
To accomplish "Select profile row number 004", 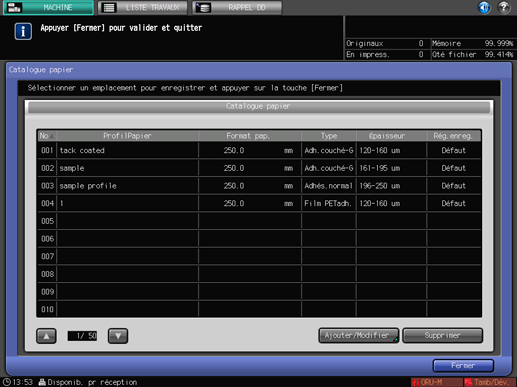I will click(x=259, y=203).
